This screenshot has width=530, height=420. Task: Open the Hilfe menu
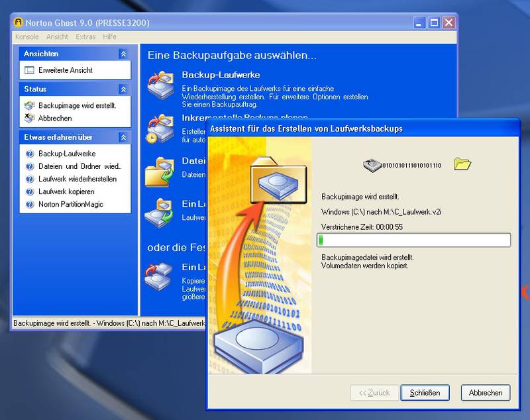(109, 36)
